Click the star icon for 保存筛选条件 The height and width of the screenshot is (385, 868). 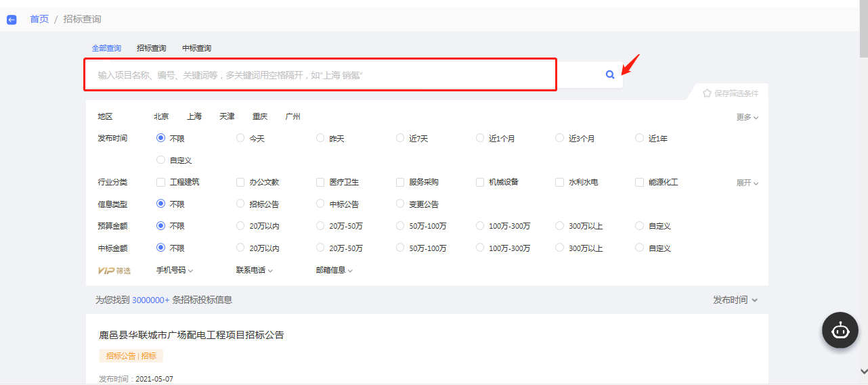[x=707, y=93]
